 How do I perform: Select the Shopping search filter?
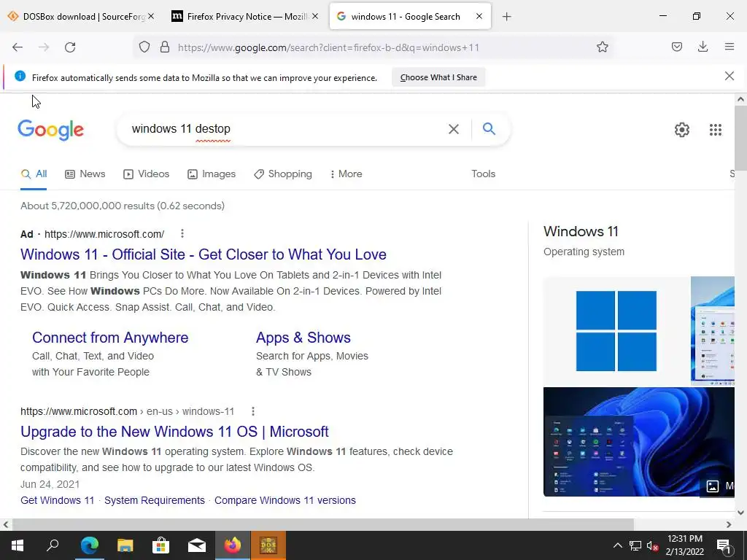point(283,174)
